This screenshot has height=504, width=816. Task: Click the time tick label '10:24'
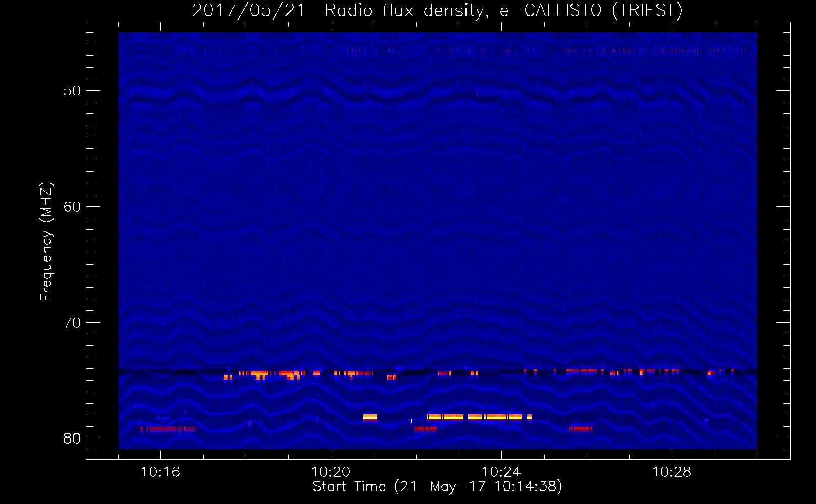point(501,472)
